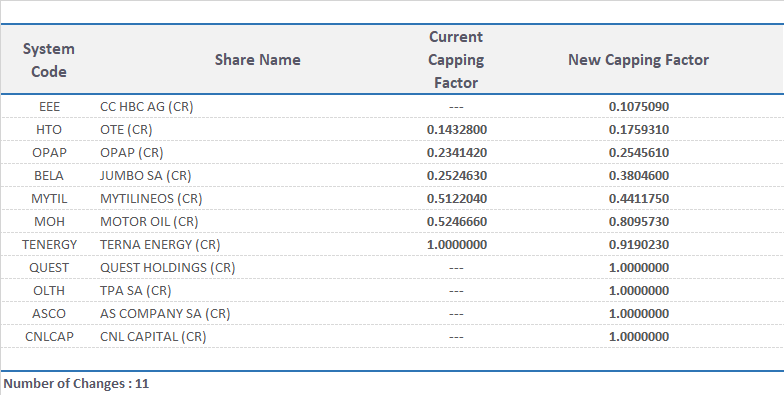Select the TERNA ENERGY (CR) share name
The image size is (784, 395).
(160, 244)
